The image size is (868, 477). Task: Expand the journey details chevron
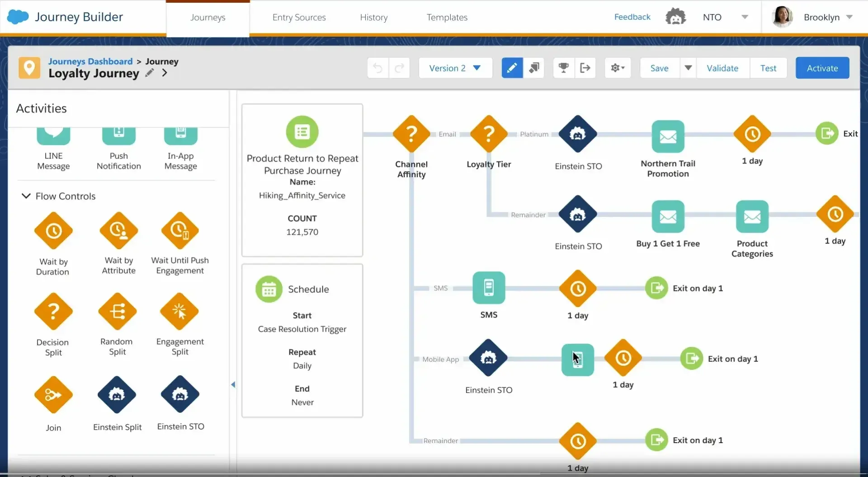pyautogui.click(x=165, y=73)
